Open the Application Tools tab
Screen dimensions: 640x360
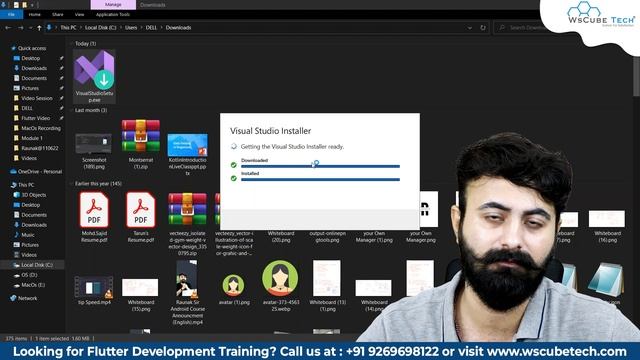click(113, 15)
